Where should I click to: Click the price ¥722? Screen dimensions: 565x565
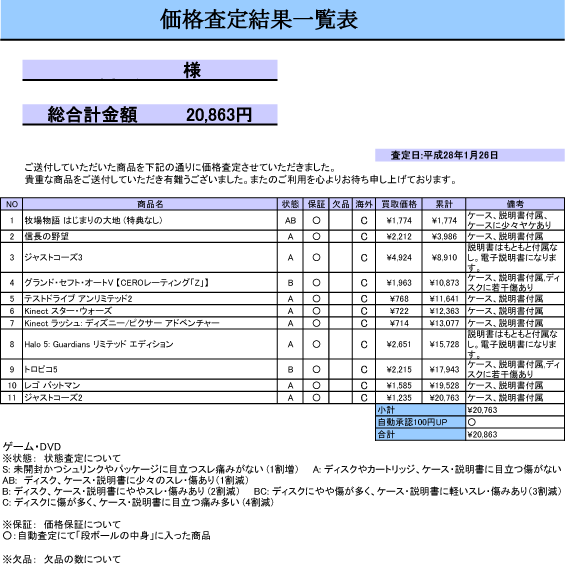point(399,311)
